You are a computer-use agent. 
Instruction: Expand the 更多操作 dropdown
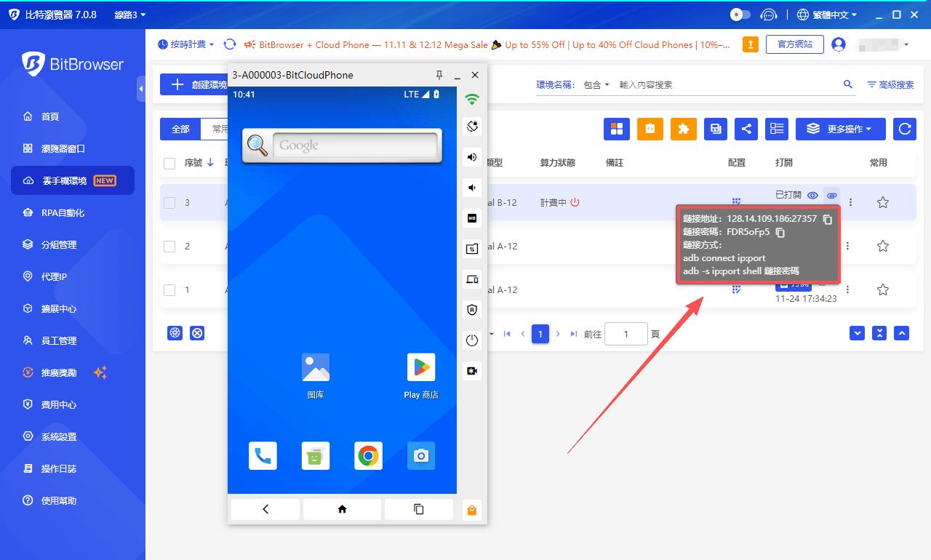click(840, 129)
